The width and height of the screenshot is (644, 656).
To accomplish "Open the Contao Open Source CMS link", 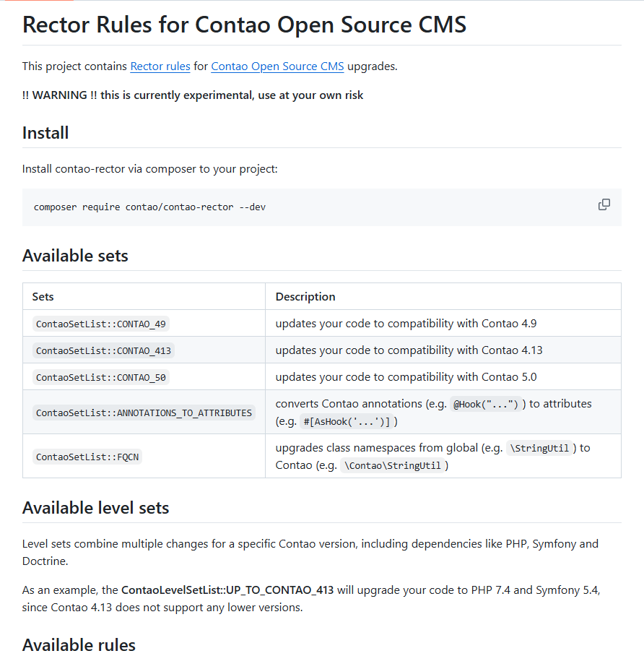I will [277, 66].
